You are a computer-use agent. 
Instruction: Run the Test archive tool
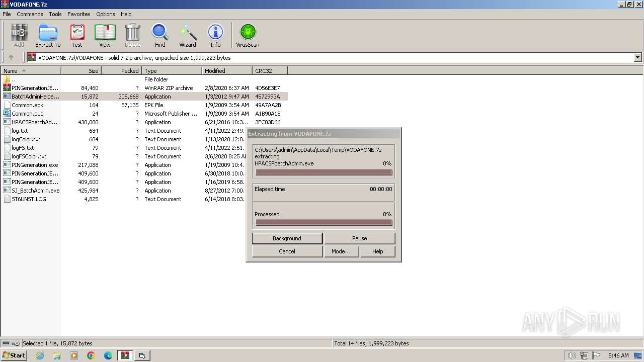(77, 35)
